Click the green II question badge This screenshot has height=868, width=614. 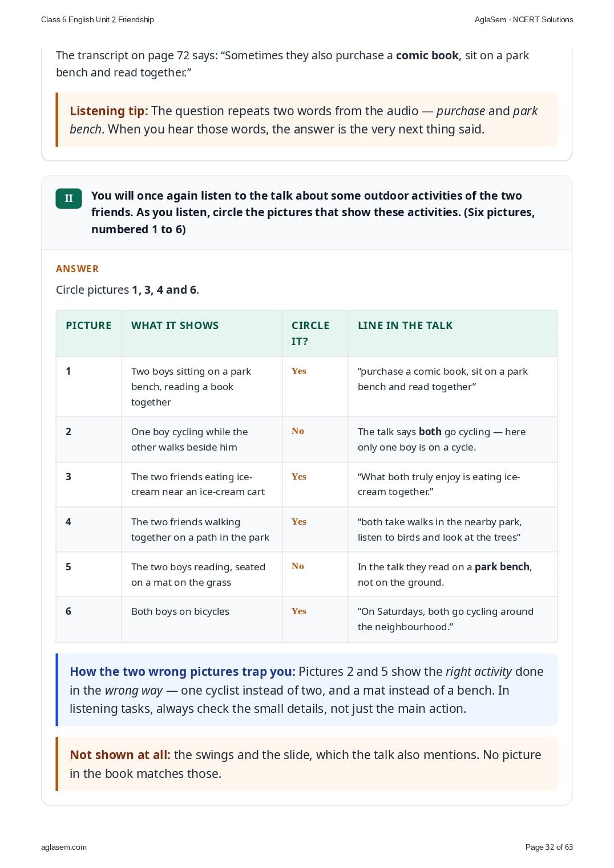tap(68, 198)
